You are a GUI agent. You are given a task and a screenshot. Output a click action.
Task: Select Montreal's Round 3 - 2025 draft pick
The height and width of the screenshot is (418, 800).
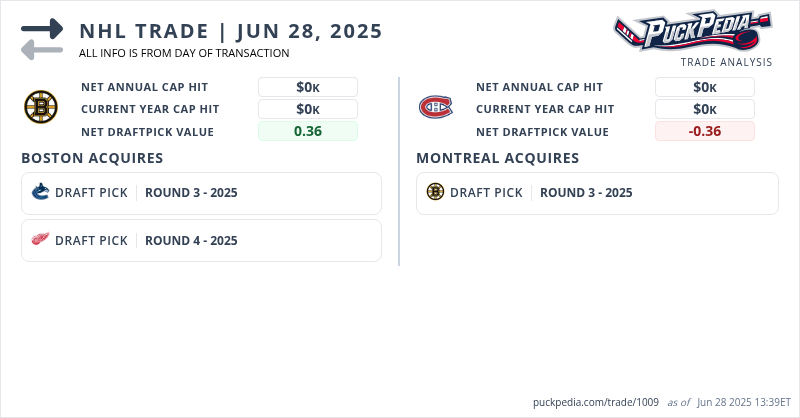pos(586,193)
